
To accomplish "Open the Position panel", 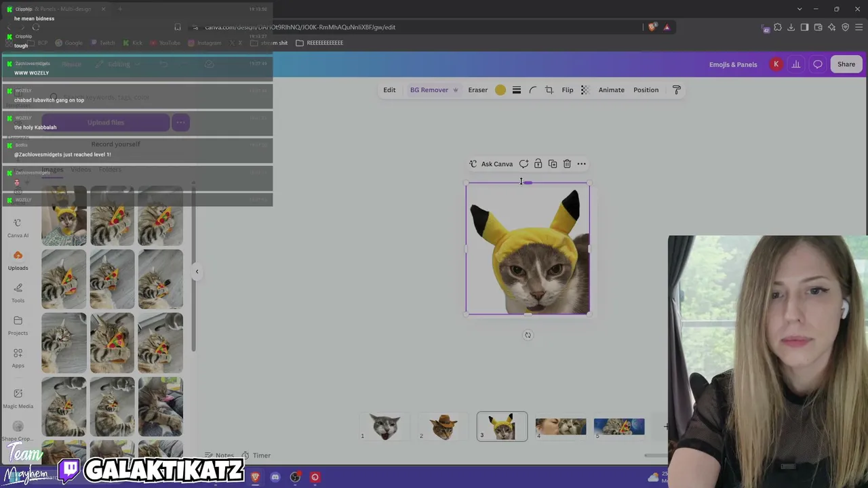I will pyautogui.click(x=646, y=90).
